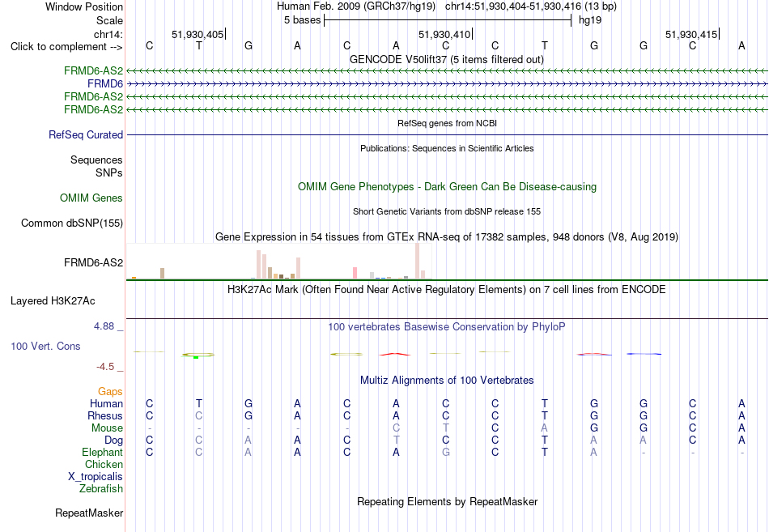This screenshot has width=769, height=532.
Task: Click the chr14: ruler label
Action: (108, 34)
